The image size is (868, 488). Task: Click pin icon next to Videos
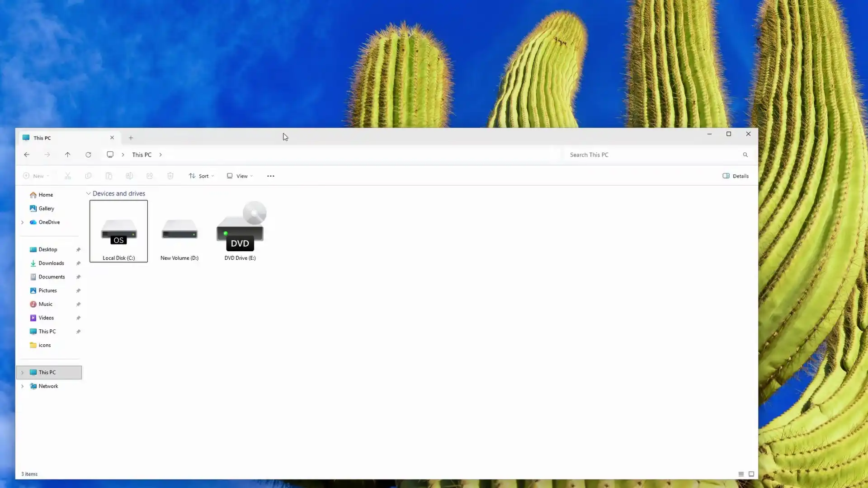click(78, 318)
